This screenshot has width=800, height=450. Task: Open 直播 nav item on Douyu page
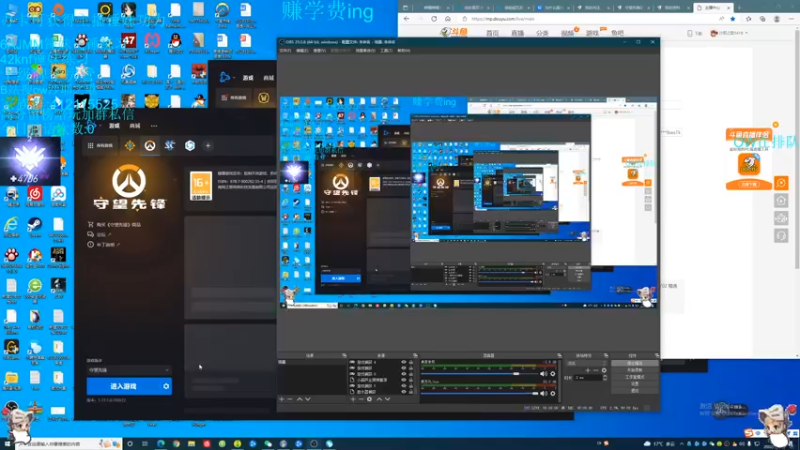point(517,33)
